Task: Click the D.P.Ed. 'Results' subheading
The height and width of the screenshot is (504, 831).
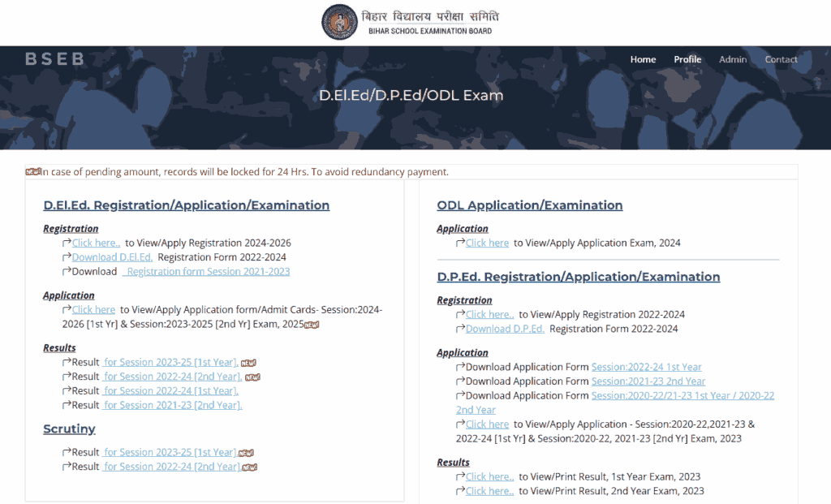Action: 453,462
